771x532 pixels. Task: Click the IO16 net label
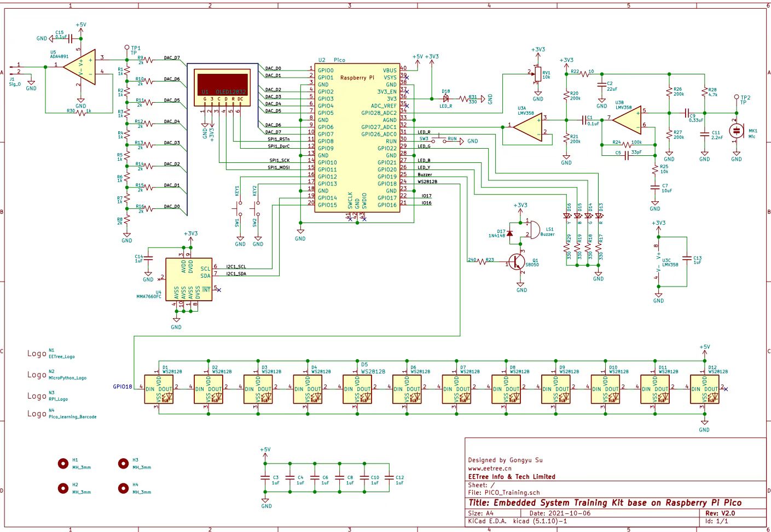(x=426, y=203)
